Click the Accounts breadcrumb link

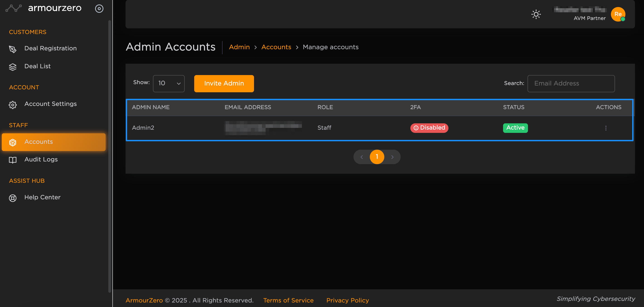[x=276, y=47]
